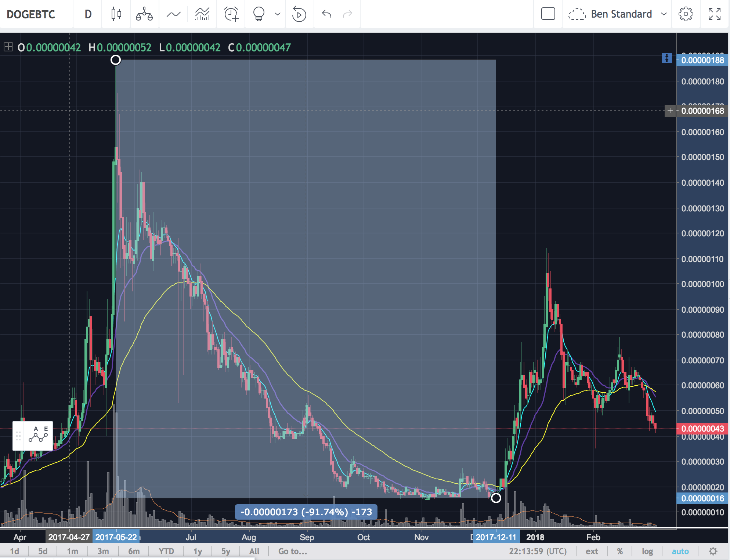Image resolution: width=730 pixels, height=560 pixels.
Task: Click the C0.00000047 close value in legend
Action: tap(259, 47)
